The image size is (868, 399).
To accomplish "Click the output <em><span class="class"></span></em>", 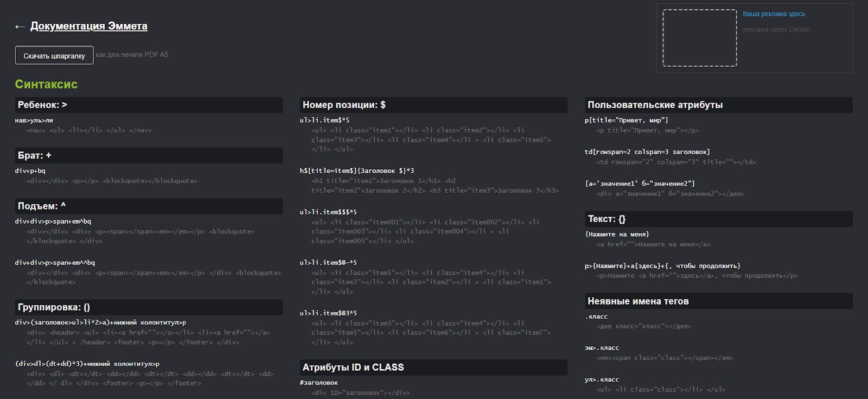I will [665, 358].
